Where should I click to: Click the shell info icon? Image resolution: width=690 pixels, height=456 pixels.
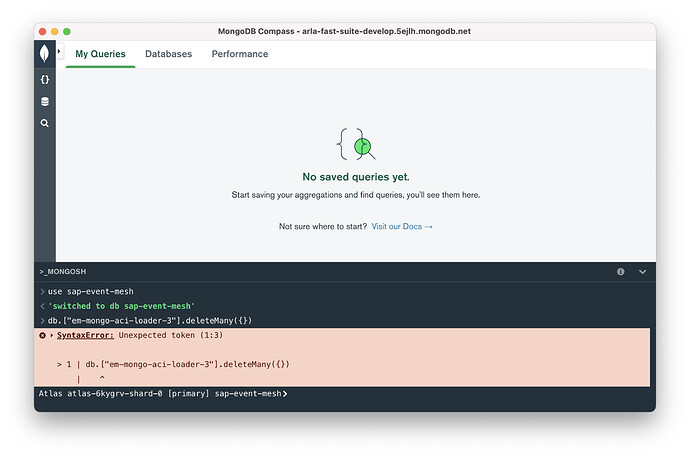coord(621,271)
